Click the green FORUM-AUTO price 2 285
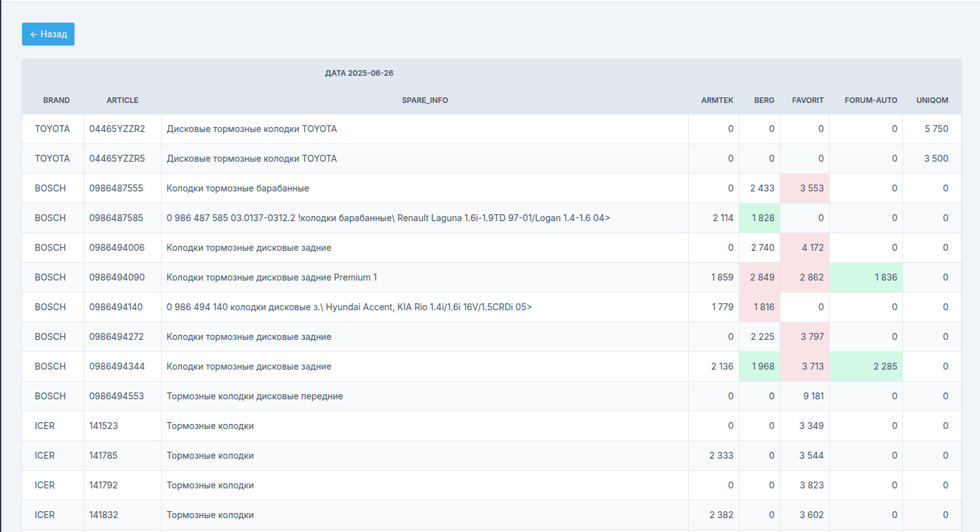 coord(885,366)
